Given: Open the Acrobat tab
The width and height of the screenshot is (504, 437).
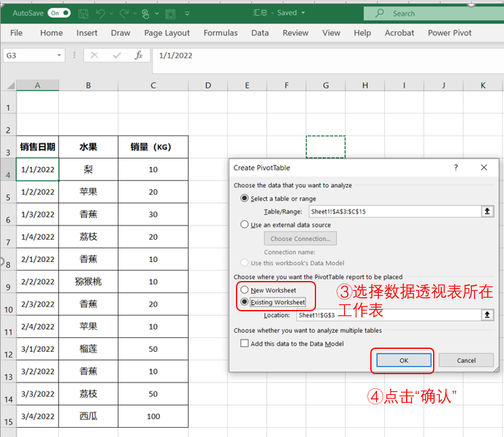Looking at the screenshot, I should coord(399,33).
